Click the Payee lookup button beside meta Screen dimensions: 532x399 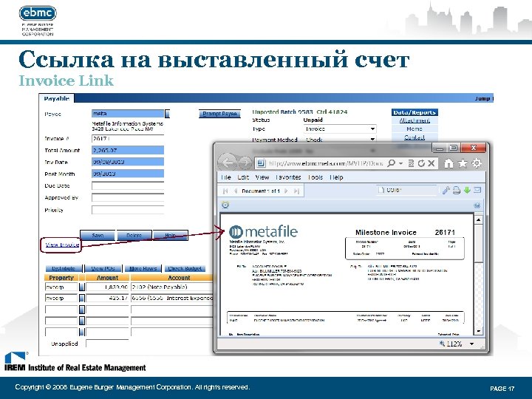coord(167,114)
